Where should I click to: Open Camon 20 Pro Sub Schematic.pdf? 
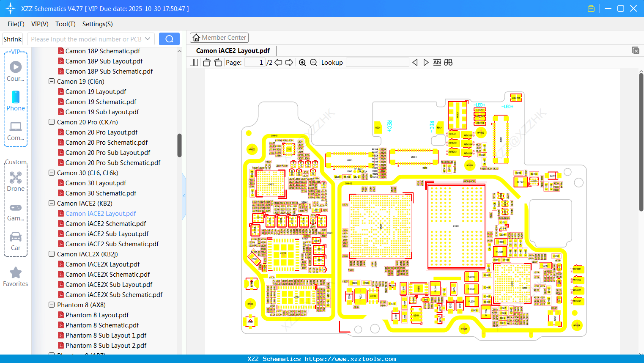click(x=113, y=162)
